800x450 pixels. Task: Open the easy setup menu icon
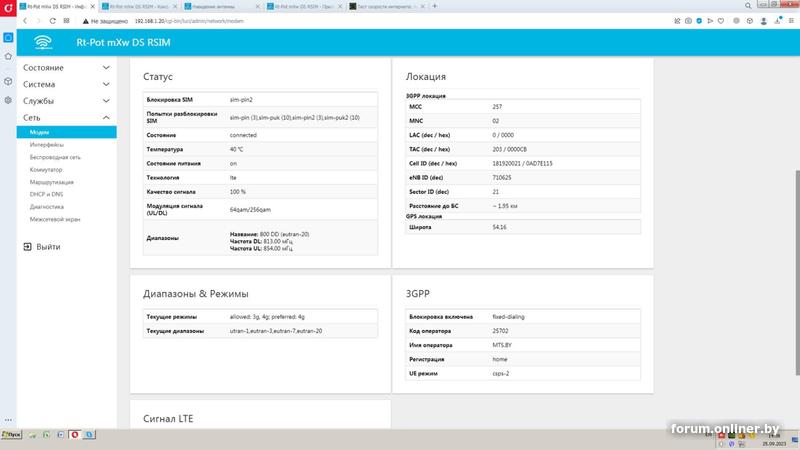click(791, 21)
